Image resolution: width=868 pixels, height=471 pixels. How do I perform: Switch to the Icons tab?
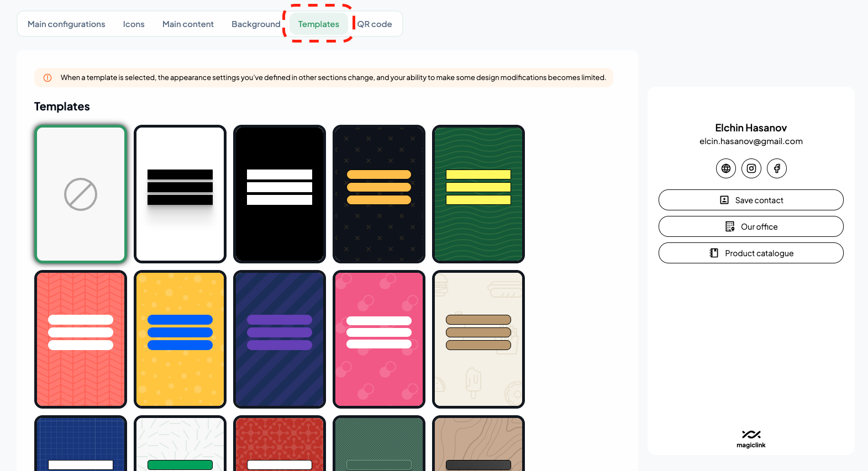tap(134, 24)
